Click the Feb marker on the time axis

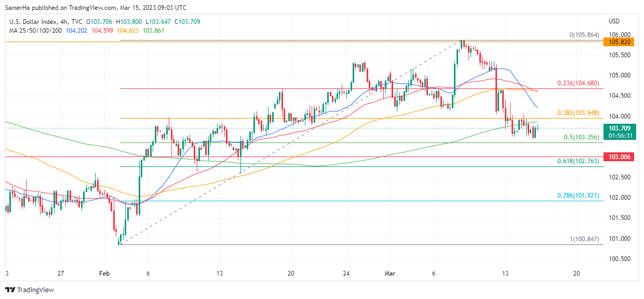point(104,273)
